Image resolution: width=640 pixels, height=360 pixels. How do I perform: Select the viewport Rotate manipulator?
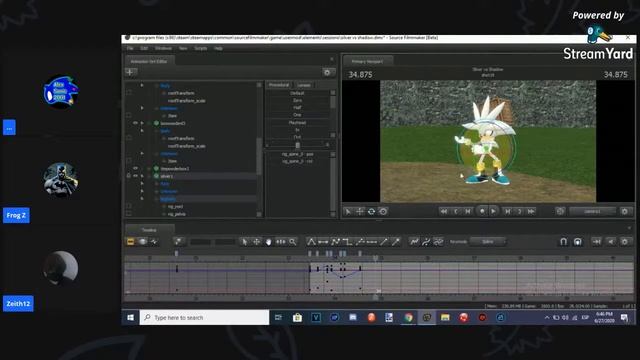371,211
